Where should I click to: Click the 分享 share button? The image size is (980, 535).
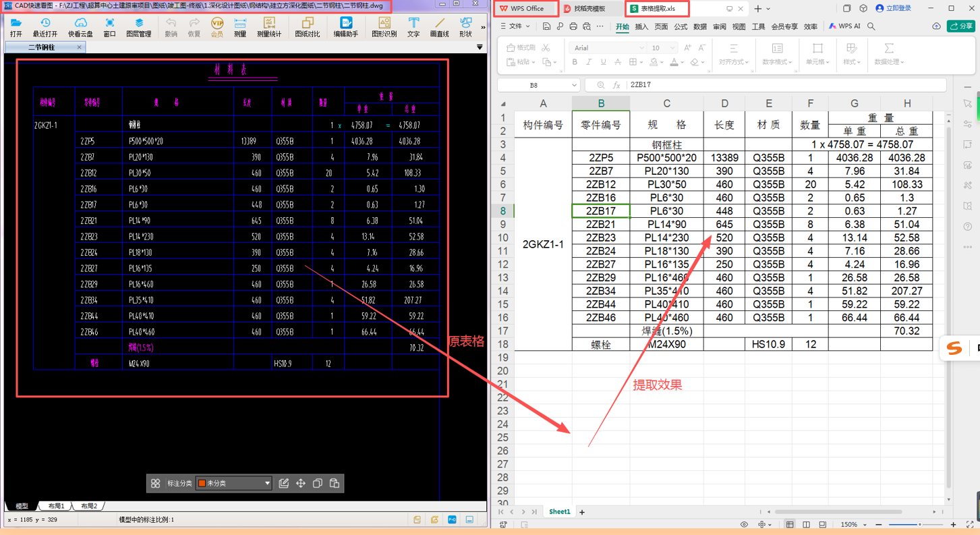(x=961, y=26)
